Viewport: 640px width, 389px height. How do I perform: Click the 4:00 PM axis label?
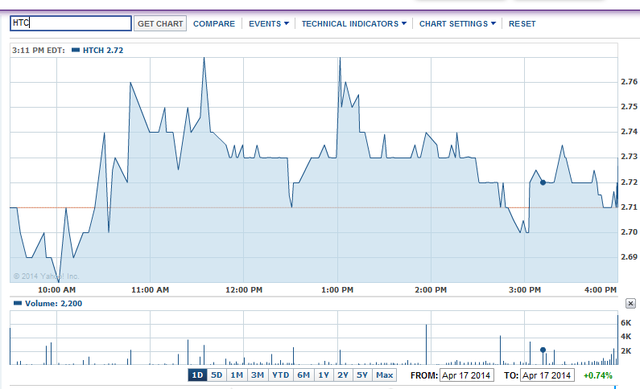click(600, 290)
